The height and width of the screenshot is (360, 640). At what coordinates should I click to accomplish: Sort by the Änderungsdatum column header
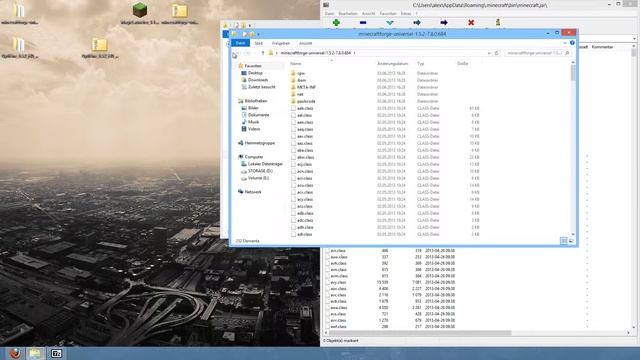393,64
